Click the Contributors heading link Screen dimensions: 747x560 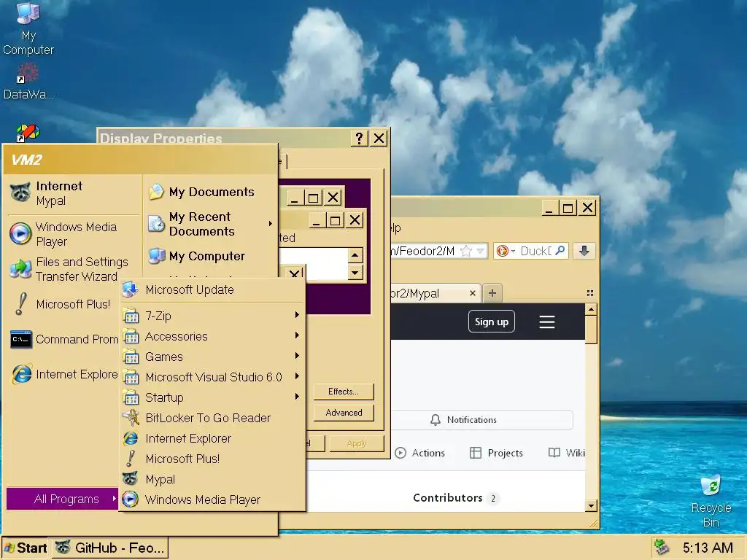447,497
